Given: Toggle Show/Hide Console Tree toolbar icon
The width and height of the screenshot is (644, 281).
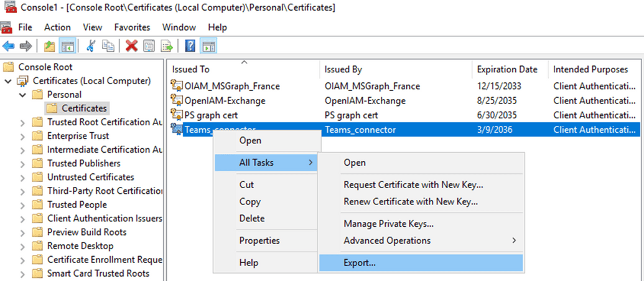Looking at the screenshot, I should coord(65,46).
